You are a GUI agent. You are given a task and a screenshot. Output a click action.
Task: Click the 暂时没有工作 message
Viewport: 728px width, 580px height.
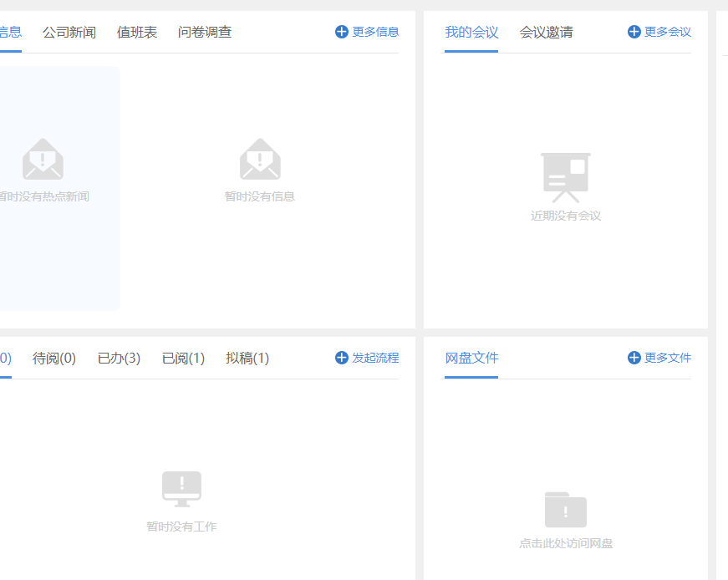[x=181, y=527]
